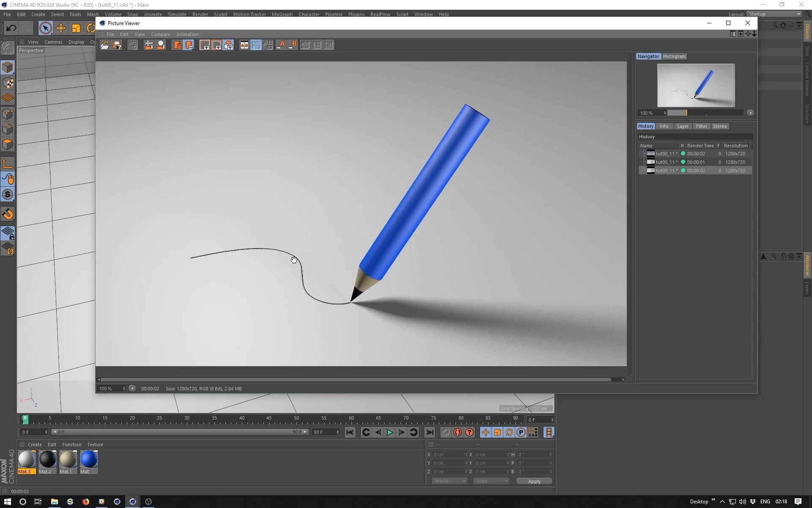The image size is (812, 508).
Task: Select the blue Mat material sphere
Action: 89,460
